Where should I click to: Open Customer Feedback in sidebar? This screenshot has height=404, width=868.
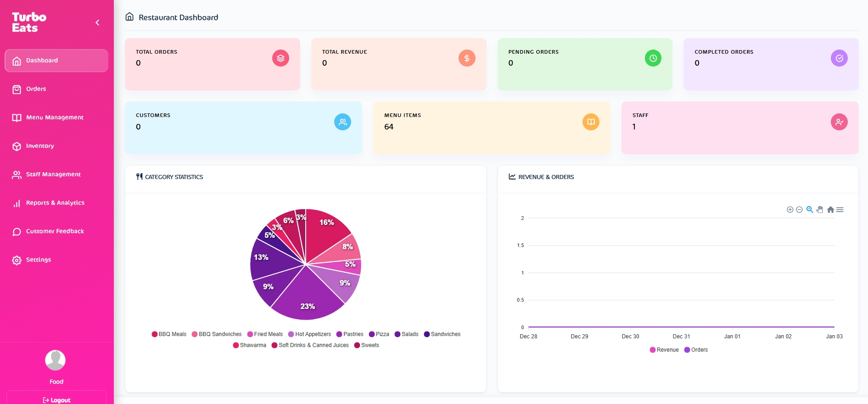pos(55,231)
